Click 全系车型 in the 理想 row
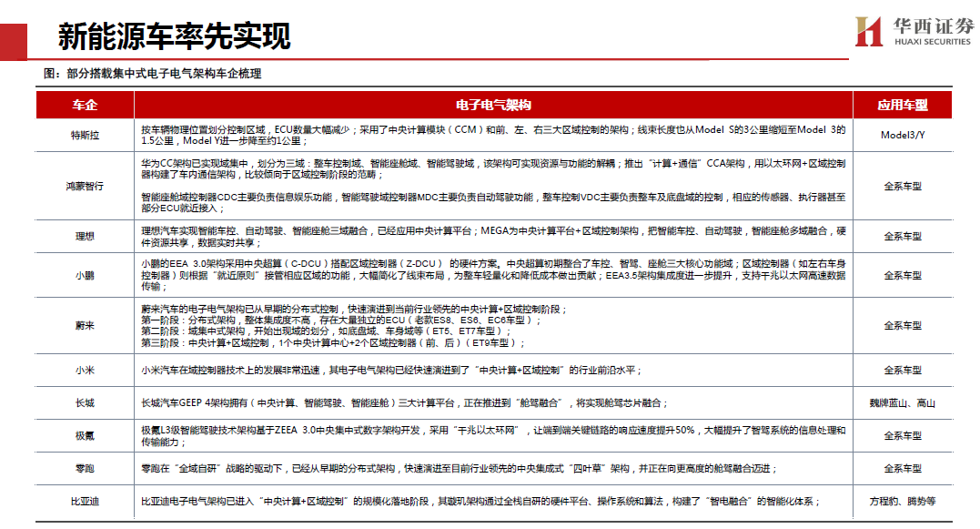980x529 pixels. 903,237
